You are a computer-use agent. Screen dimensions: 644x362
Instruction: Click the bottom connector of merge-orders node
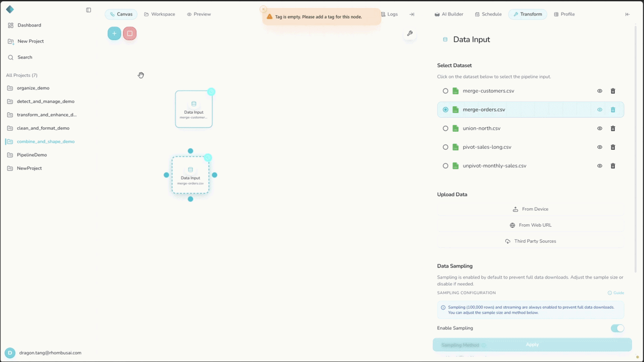190,199
